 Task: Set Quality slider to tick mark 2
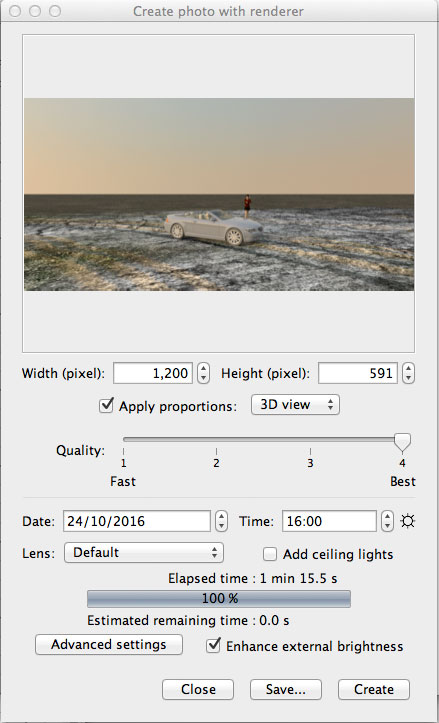(216, 451)
